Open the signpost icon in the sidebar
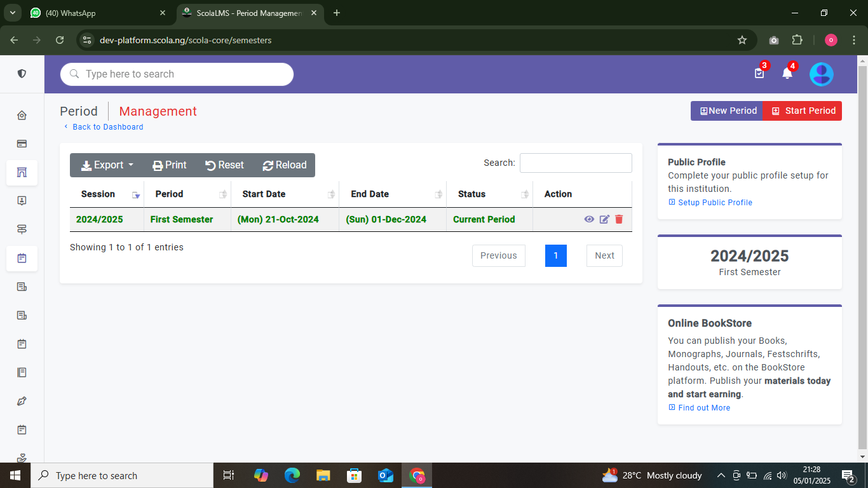The width and height of the screenshot is (868, 488). pyautogui.click(x=22, y=229)
